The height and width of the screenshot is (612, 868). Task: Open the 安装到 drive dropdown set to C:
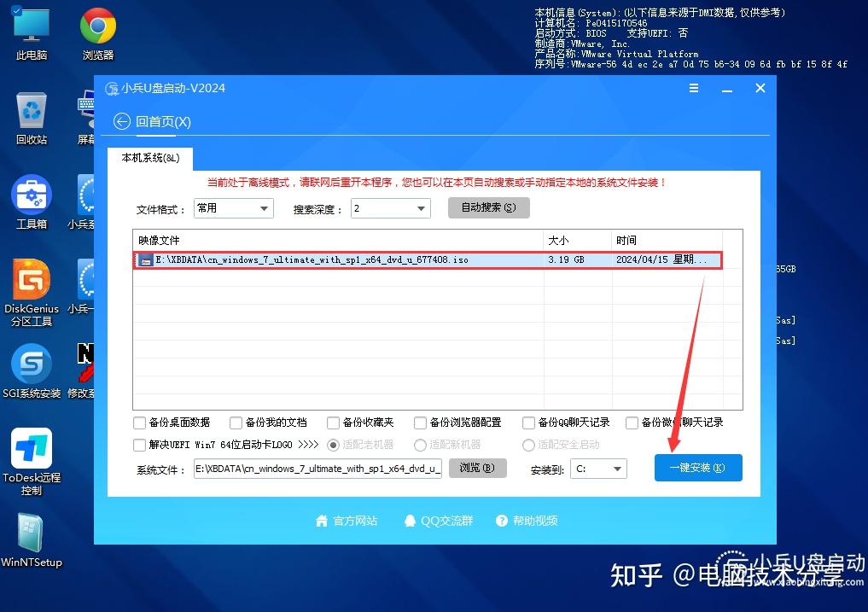[x=598, y=468]
